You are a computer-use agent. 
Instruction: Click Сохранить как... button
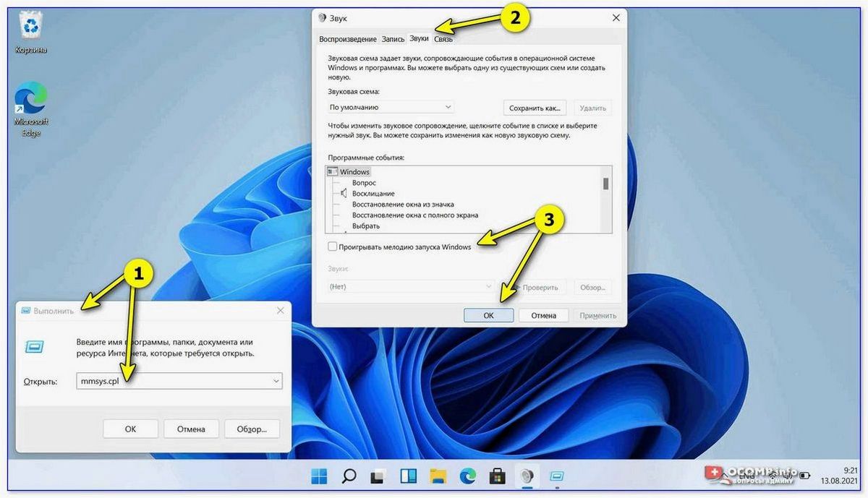click(x=535, y=108)
